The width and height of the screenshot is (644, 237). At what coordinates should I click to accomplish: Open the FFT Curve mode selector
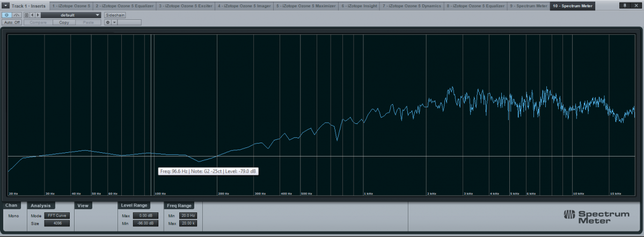click(x=57, y=216)
